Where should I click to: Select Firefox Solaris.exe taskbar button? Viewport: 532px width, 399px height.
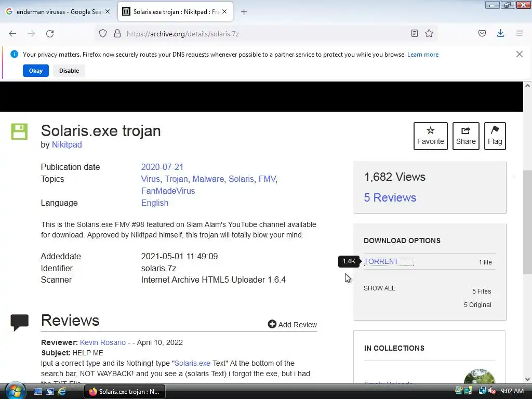(x=125, y=392)
